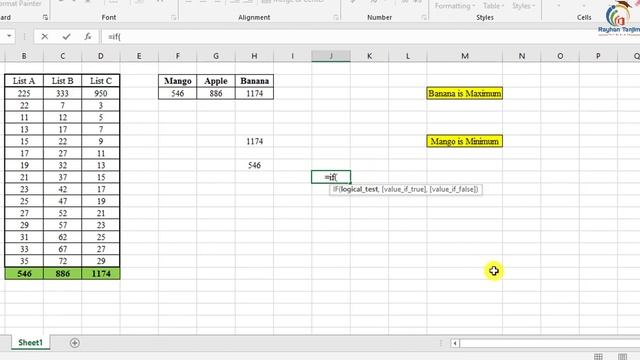Select column C header
The width and height of the screenshot is (640, 360).
[62, 56]
